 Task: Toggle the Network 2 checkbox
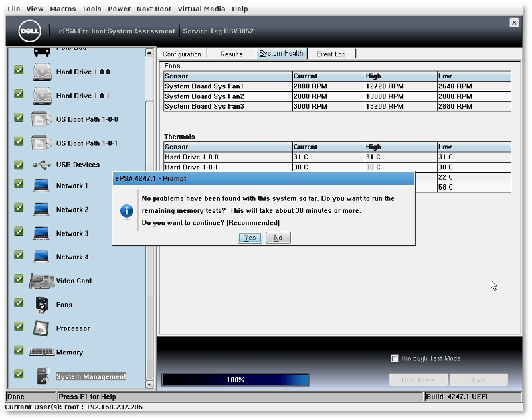19,208
